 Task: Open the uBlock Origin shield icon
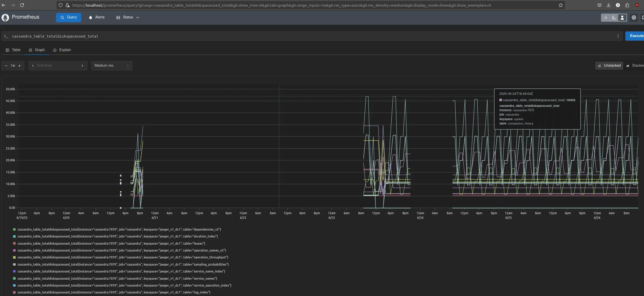click(x=637, y=5)
